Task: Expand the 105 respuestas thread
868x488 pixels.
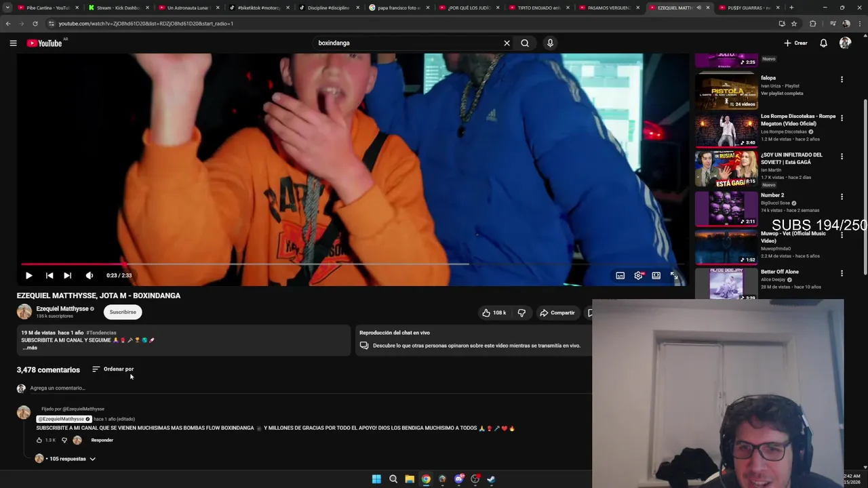Action: coord(66,459)
